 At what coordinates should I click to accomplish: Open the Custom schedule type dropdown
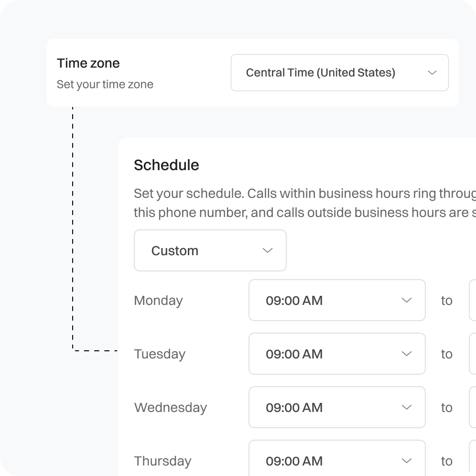point(210,250)
